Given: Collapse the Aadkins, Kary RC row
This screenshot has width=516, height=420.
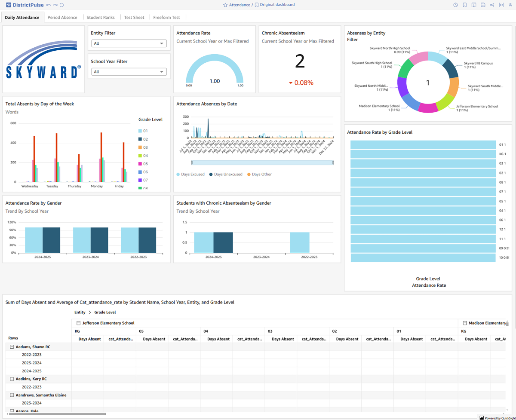Looking at the screenshot, I should coord(12,379).
